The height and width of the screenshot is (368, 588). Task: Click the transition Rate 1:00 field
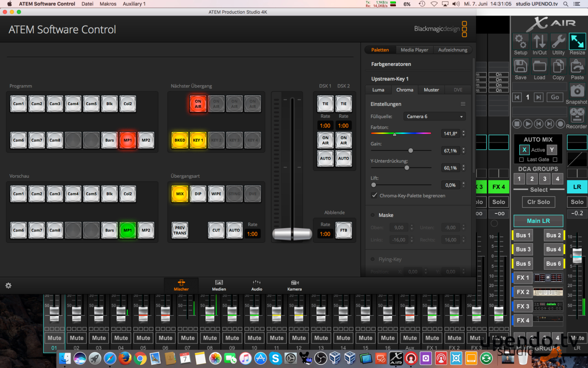click(x=252, y=234)
